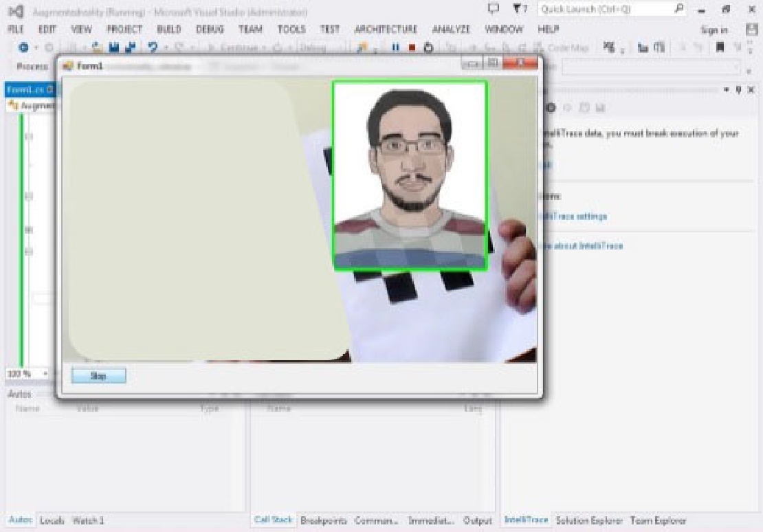Screen dimensions: 763x532
Task: Click the Stop button in Form1
Action: [x=99, y=375]
